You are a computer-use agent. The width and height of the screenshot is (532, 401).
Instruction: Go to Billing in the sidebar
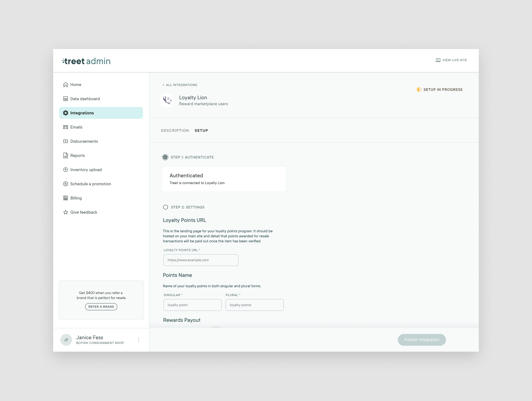pos(101,198)
